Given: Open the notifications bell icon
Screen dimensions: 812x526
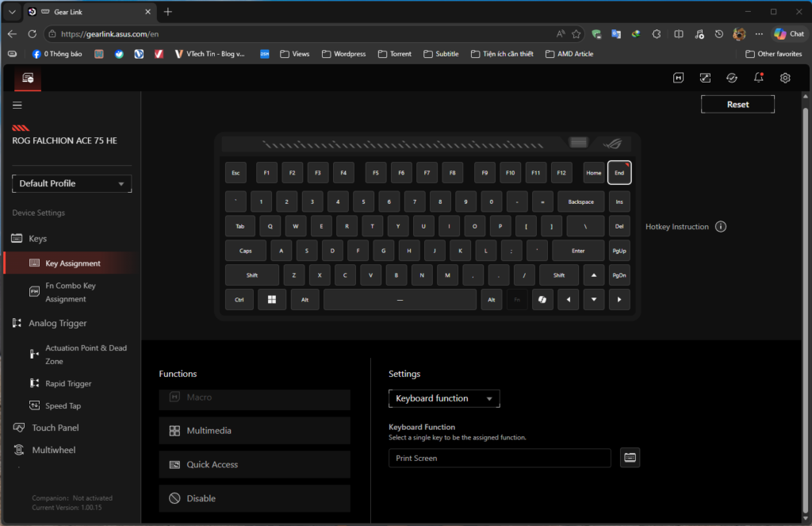Looking at the screenshot, I should [x=759, y=78].
